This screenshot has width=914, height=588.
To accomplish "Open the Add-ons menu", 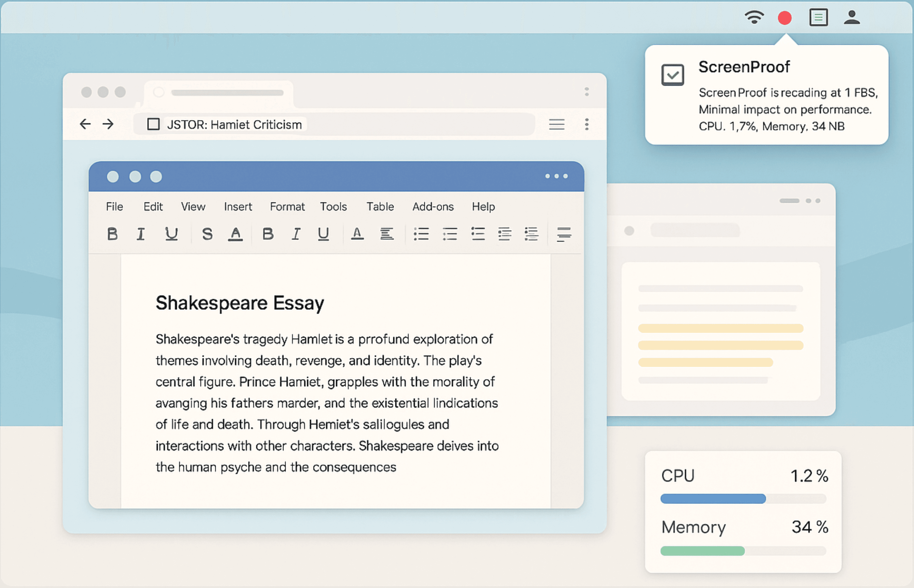I will click(433, 206).
